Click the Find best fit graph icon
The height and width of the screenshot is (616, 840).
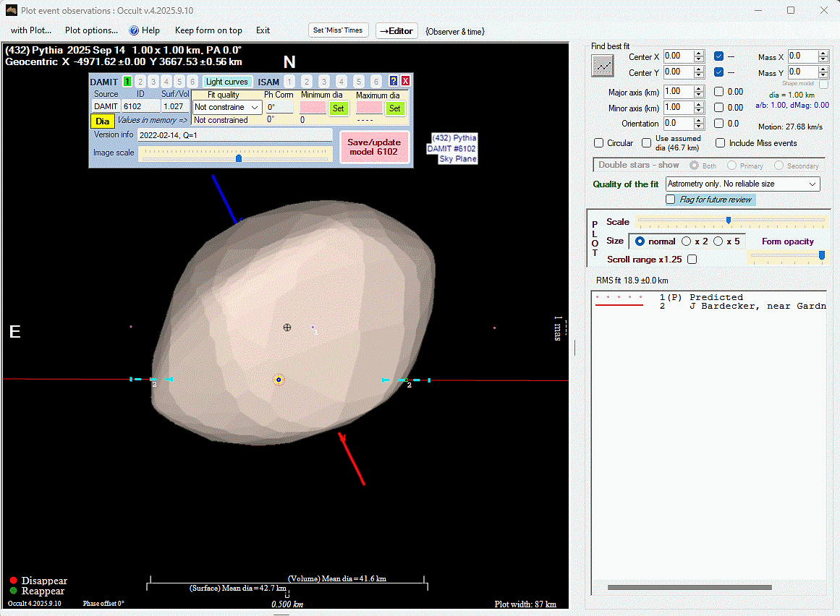coord(603,66)
